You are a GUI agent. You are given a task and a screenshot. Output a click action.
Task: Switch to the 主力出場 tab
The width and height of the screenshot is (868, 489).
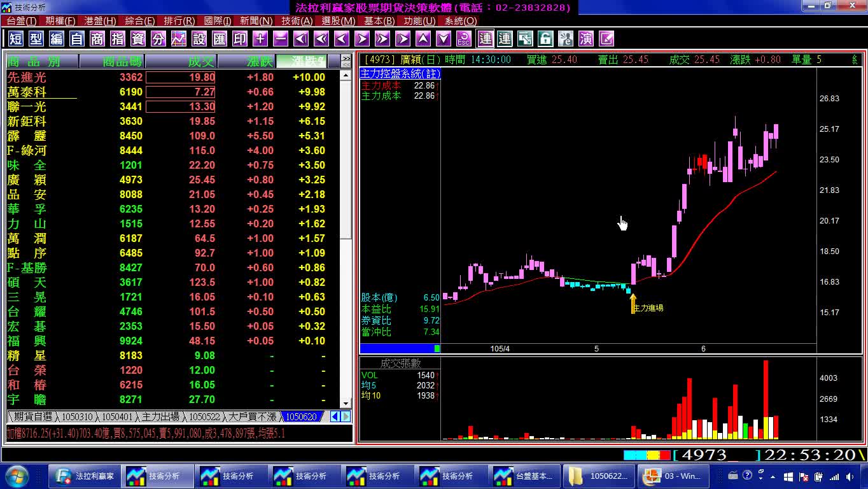click(160, 416)
